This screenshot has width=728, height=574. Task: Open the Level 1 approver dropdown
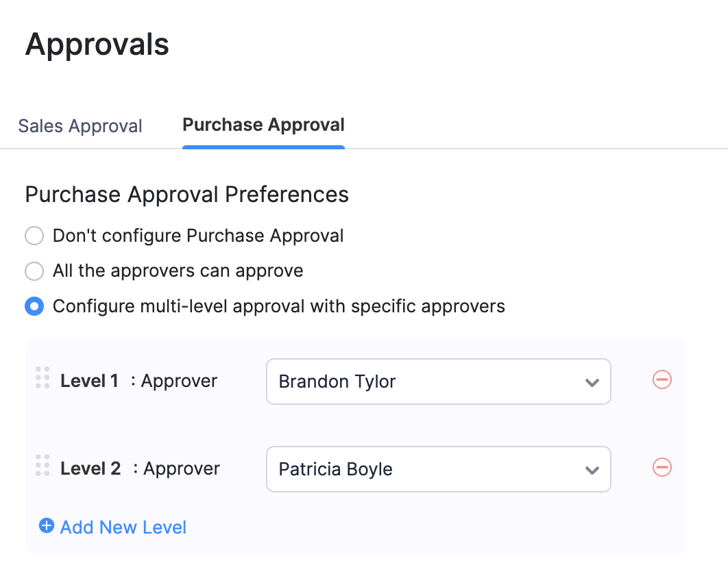tap(438, 382)
